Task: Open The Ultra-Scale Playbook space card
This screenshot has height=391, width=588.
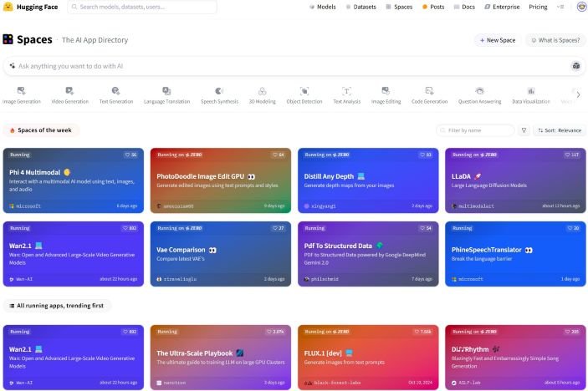Action: pyautogui.click(x=221, y=358)
